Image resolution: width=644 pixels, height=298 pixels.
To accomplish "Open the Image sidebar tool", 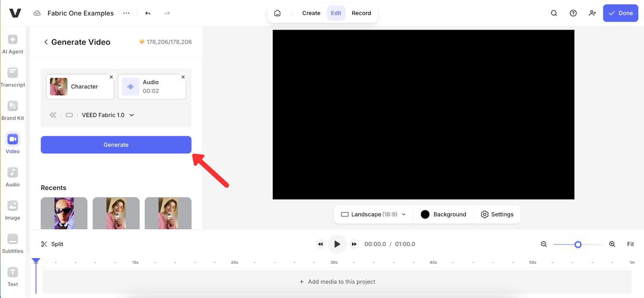I will [x=12, y=211].
